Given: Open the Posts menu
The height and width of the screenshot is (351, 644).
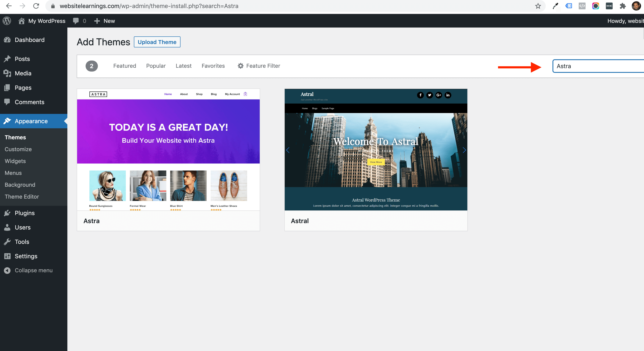Looking at the screenshot, I should click(33, 59).
